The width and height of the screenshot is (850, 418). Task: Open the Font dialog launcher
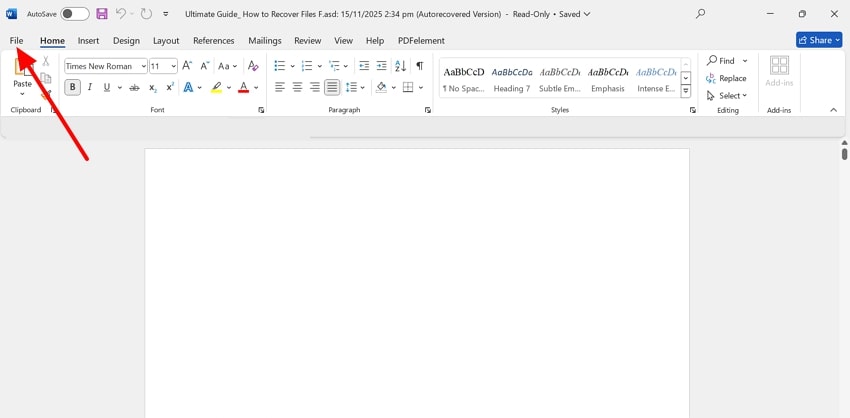point(261,110)
